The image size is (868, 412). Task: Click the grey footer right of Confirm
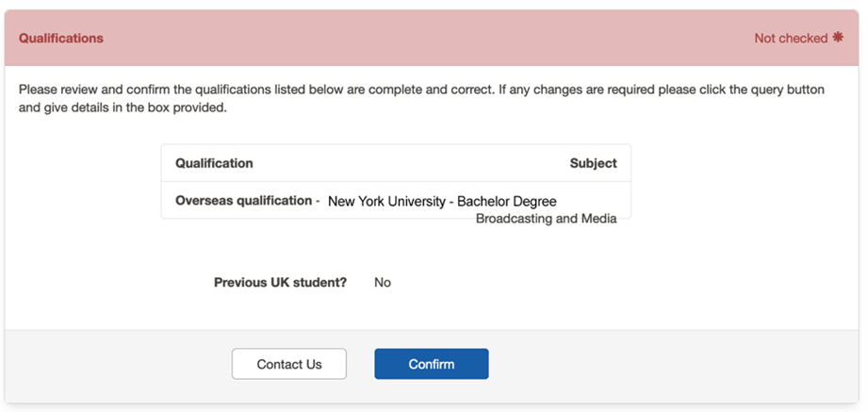tap(660, 364)
